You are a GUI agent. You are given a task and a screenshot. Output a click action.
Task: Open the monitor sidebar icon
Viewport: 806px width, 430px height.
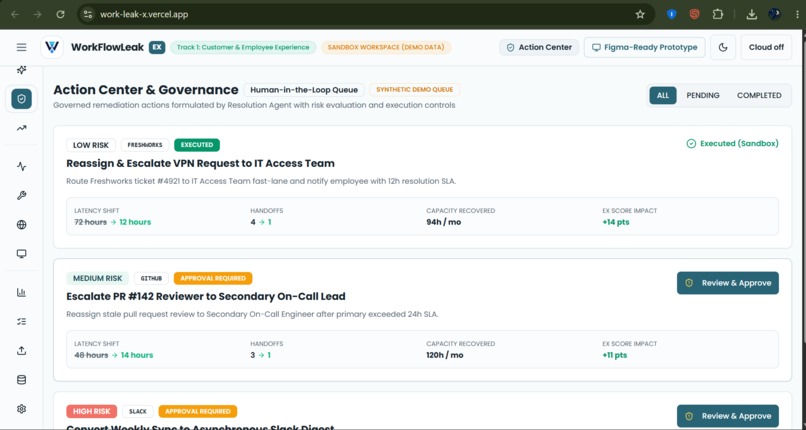(x=22, y=254)
